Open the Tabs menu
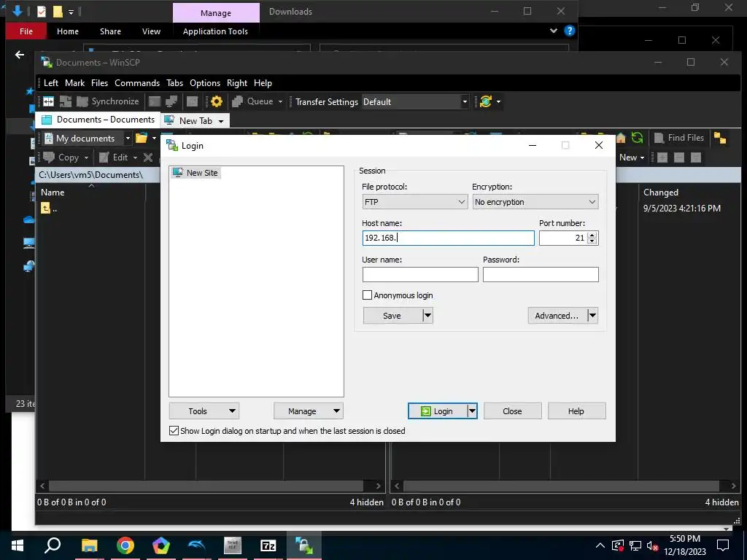This screenshot has height=560, width=747. (x=175, y=83)
